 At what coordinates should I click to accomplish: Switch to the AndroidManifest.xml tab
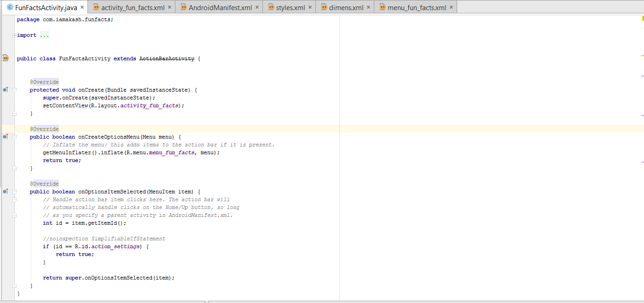(x=220, y=7)
